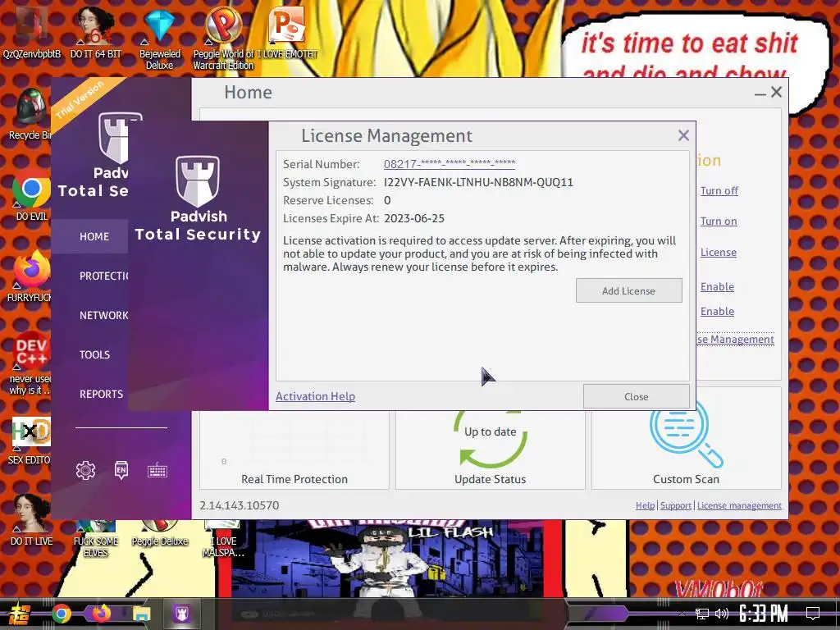Click the volume speaker tray icon

tap(722, 614)
